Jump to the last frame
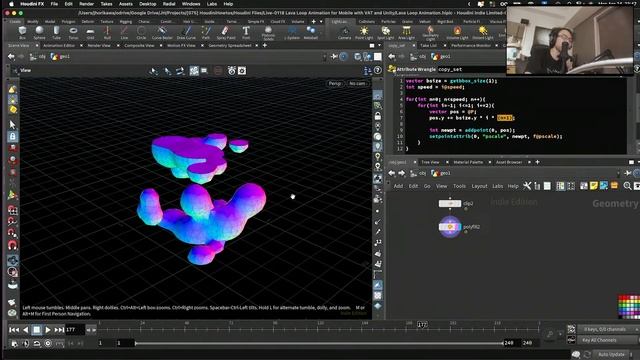 (59, 330)
